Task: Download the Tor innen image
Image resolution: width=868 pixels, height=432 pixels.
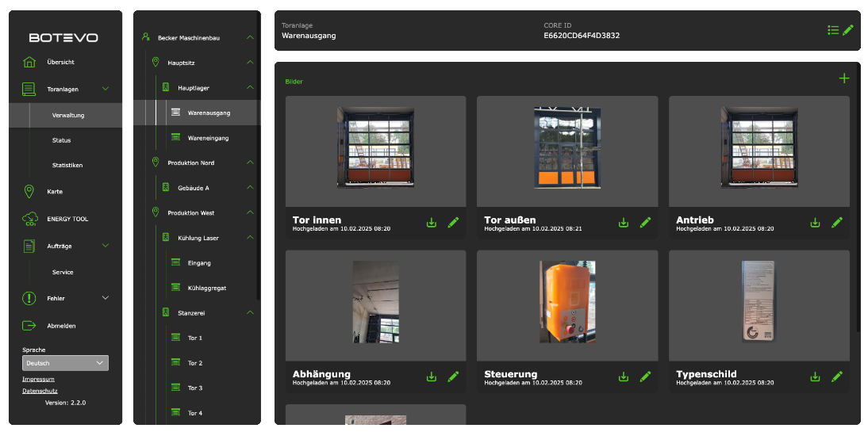Action: (432, 223)
